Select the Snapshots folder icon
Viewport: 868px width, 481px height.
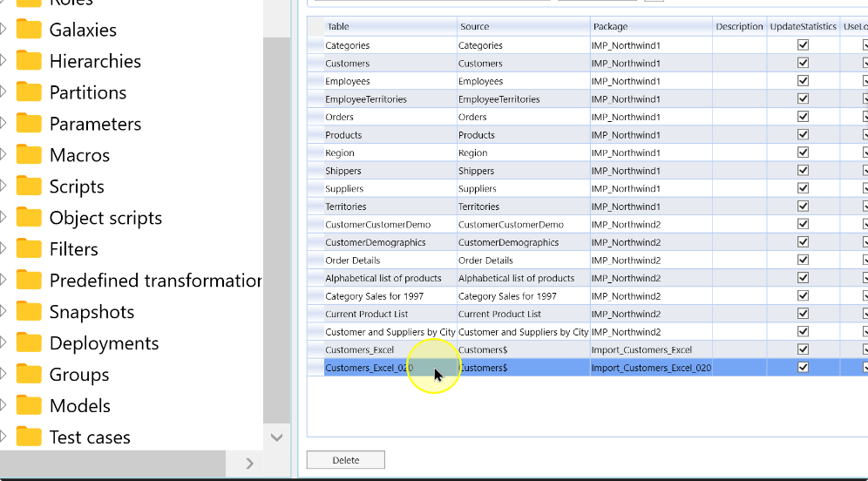point(29,312)
